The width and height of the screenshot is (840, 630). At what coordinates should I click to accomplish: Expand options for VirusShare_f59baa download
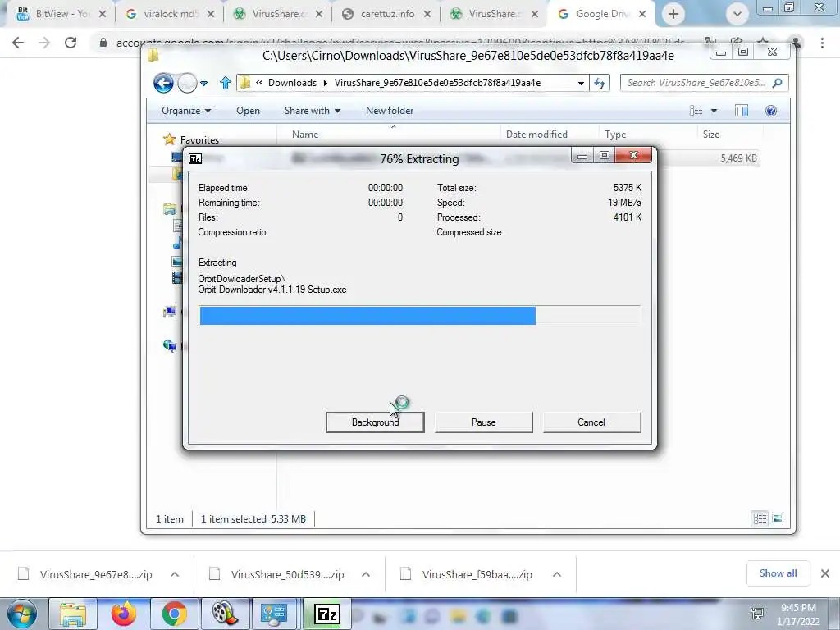point(557,574)
